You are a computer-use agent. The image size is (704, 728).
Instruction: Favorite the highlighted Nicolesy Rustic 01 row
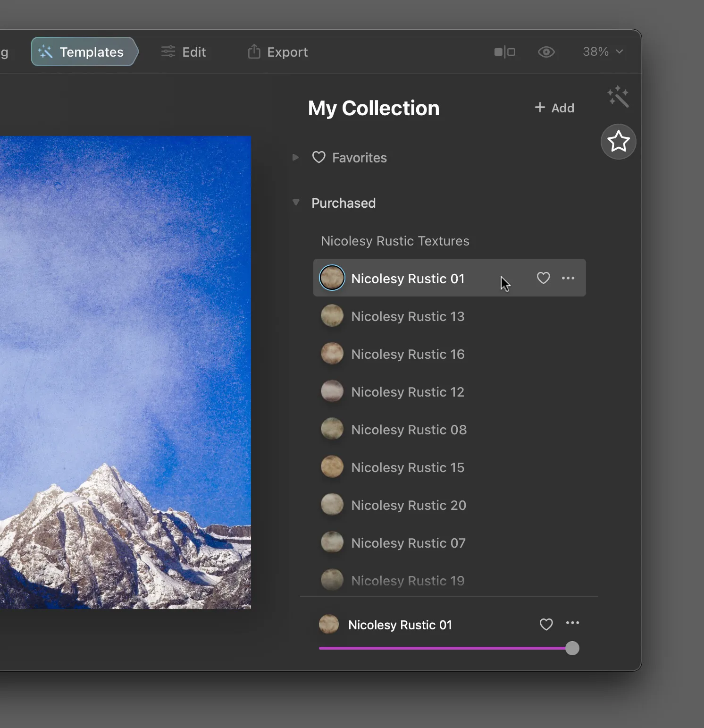tap(543, 278)
